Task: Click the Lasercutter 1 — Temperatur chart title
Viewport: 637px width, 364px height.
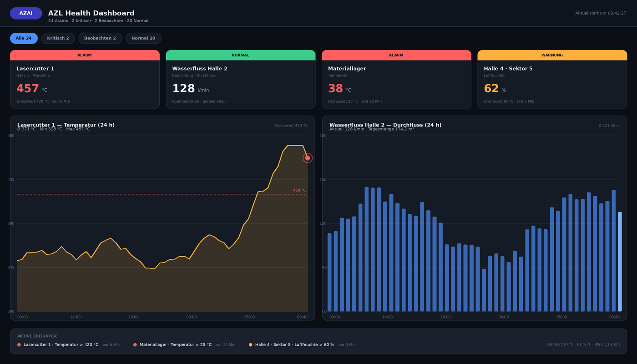Action: (x=66, y=125)
